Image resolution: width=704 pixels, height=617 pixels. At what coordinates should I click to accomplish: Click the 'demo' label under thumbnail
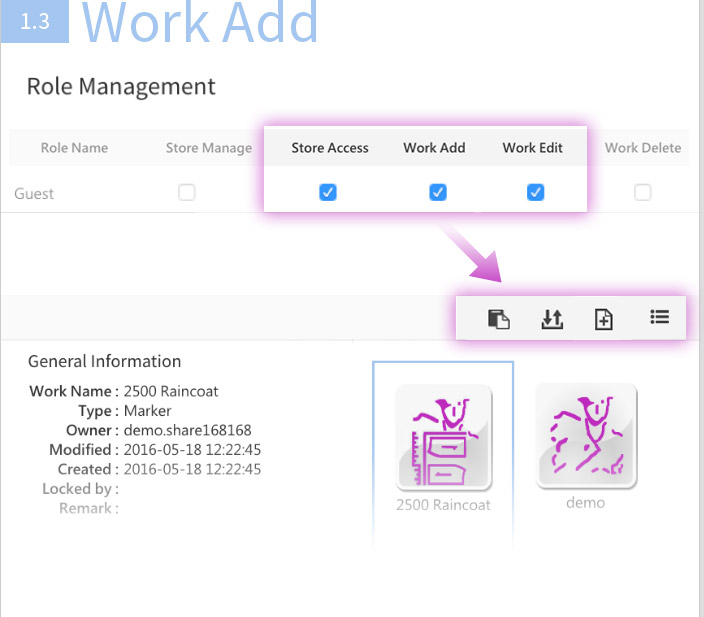(x=585, y=503)
